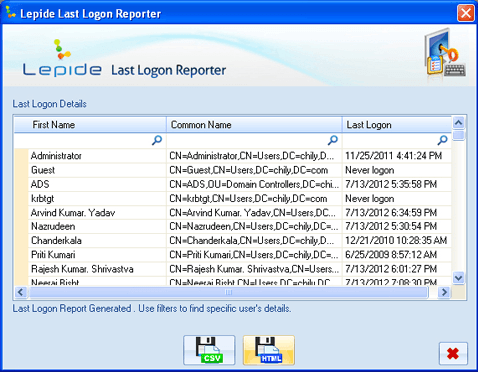Click scroll down arrow of table
This screenshot has height=372, width=478.
click(459, 277)
